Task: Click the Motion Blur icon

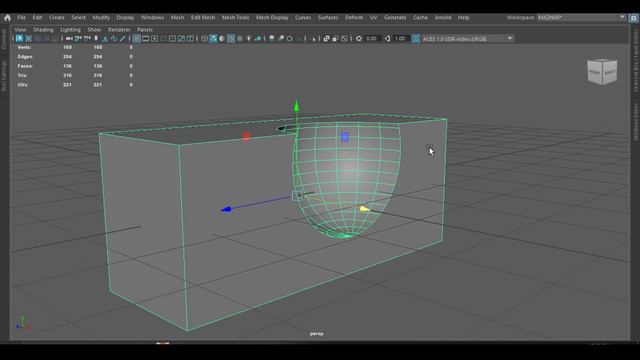Action: [281, 38]
